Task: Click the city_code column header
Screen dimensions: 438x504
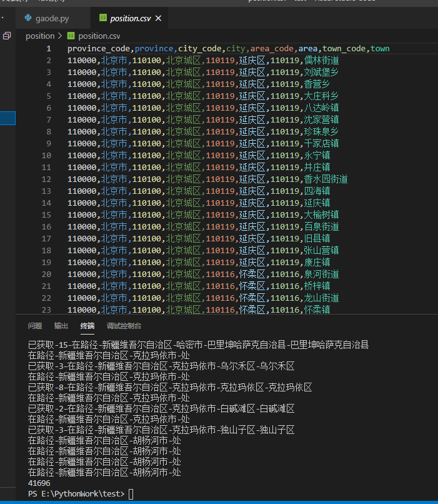Action: pyautogui.click(x=200, y=49)
